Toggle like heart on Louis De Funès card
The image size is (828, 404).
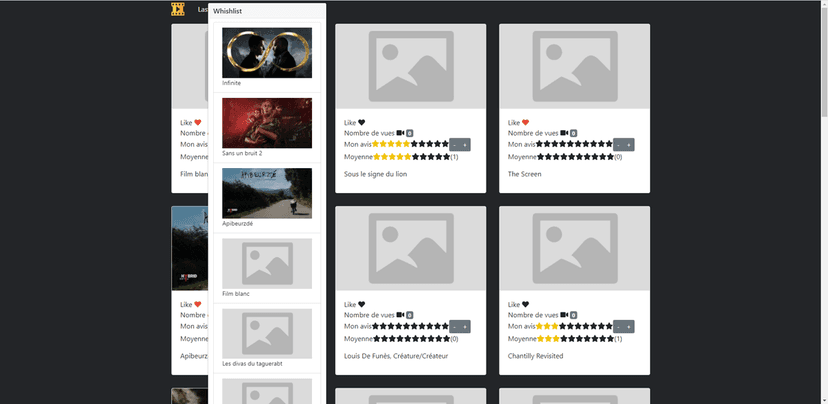(362, 304)
